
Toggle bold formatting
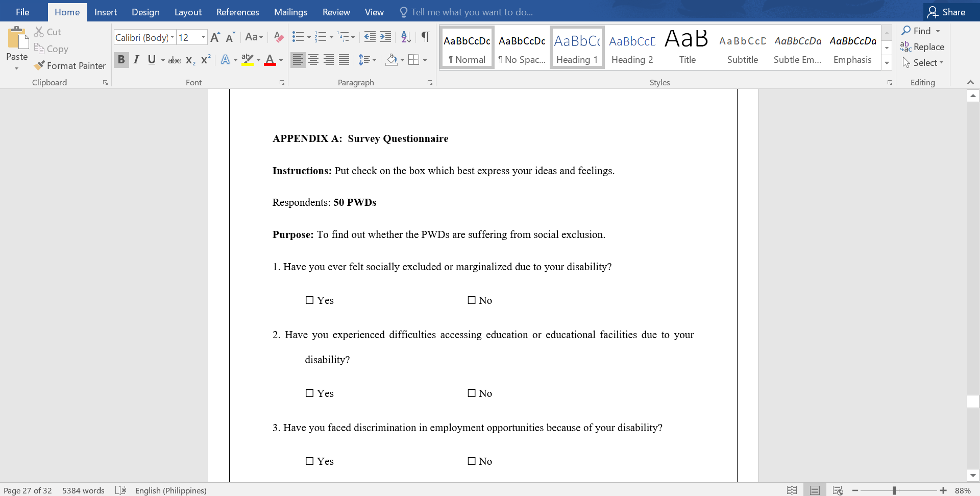pyautogui.click(x=121, y=60)
